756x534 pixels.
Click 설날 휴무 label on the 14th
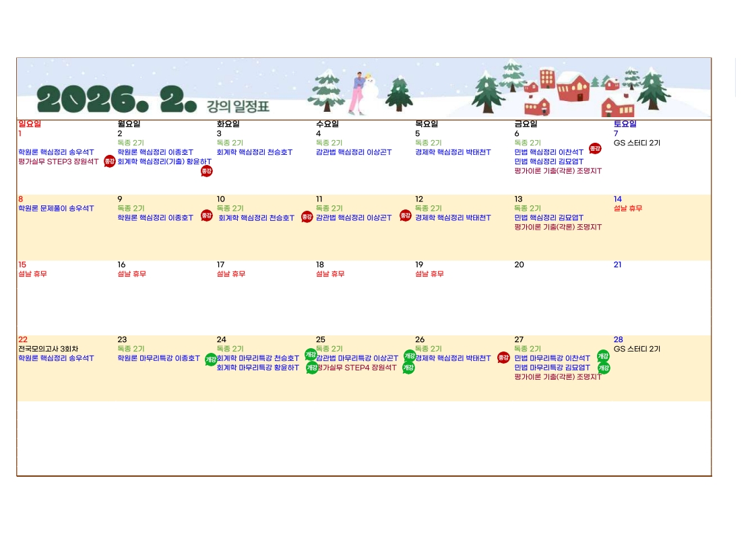(x=627, y=209)
